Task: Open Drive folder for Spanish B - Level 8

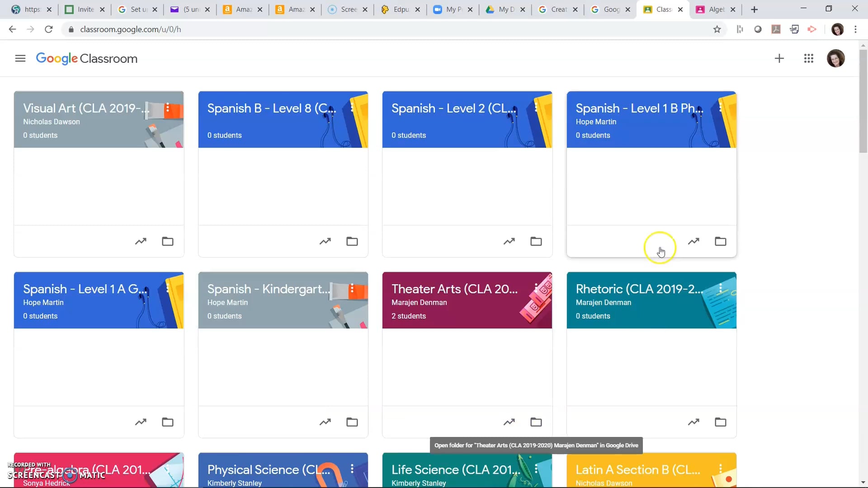Action: tap(352, 241)
